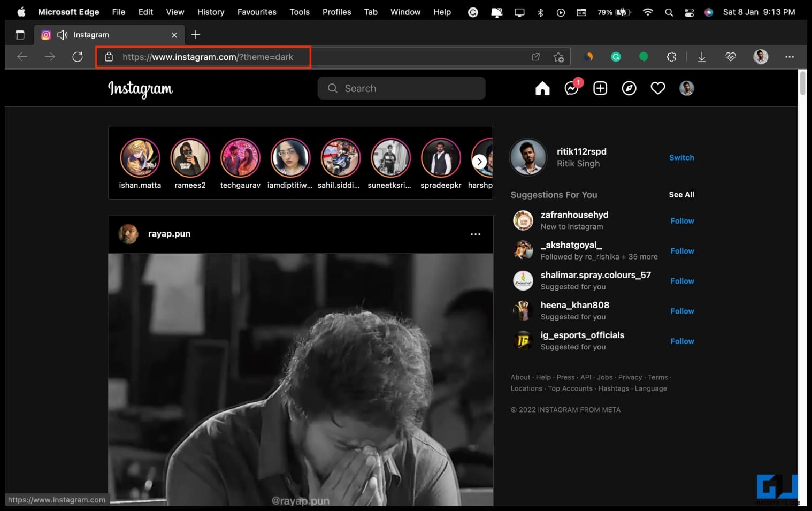812x511 pixels.
Task: Open See All suggestions
Action: pos(681,195)
